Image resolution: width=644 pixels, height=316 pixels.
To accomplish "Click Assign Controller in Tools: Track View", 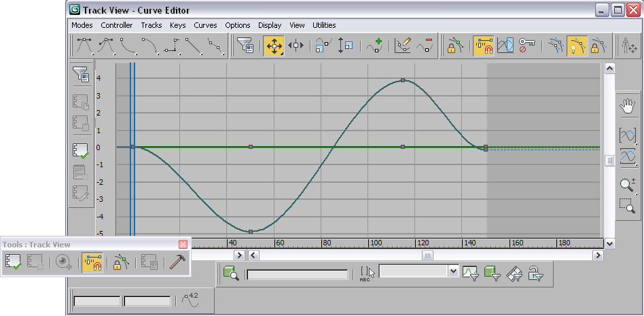I will [13, 262].
